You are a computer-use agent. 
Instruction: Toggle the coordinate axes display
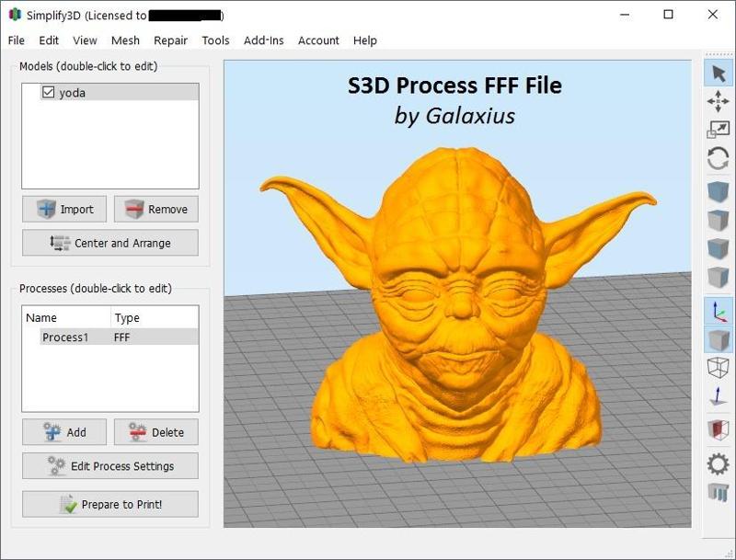point(719,311)
